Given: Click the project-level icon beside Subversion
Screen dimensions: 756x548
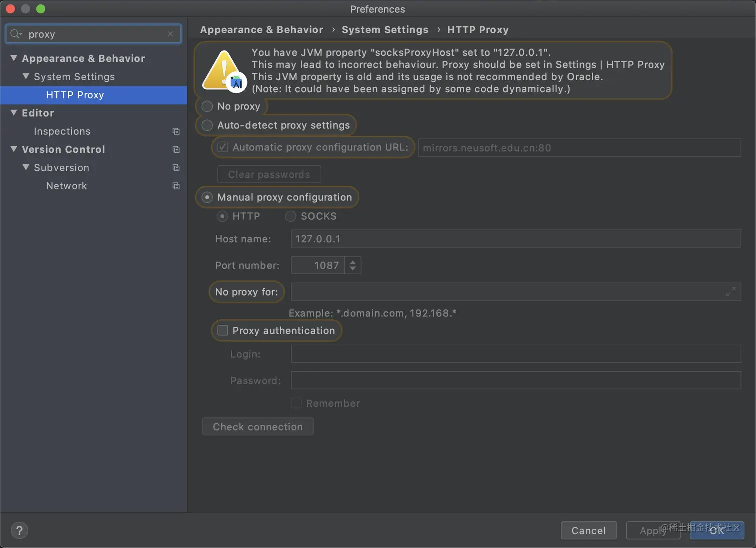Looking at the screenshot, I should 176,168.
